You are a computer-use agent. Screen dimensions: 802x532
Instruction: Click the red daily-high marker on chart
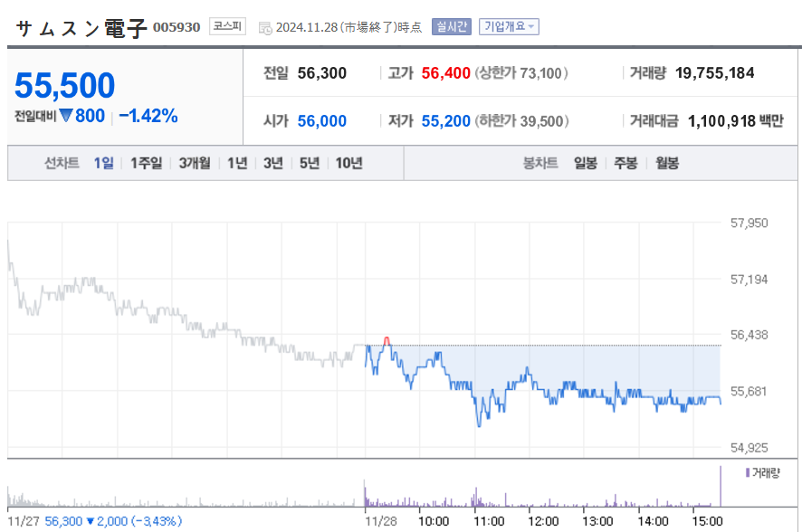(x=387, y=340)
